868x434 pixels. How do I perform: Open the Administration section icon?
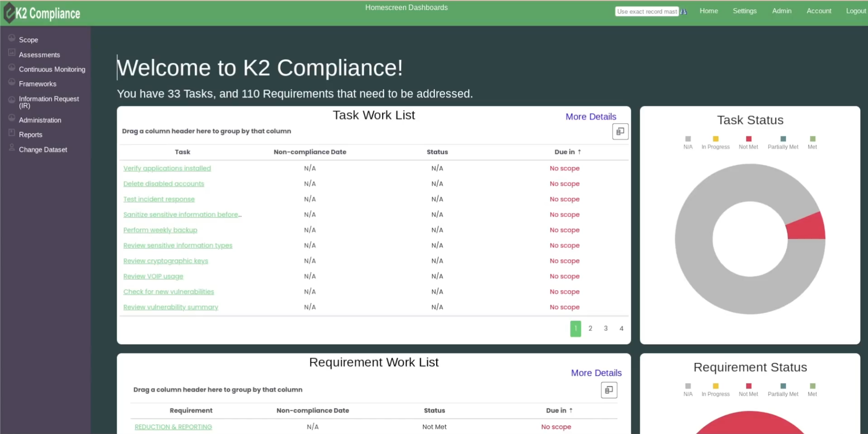11,118
